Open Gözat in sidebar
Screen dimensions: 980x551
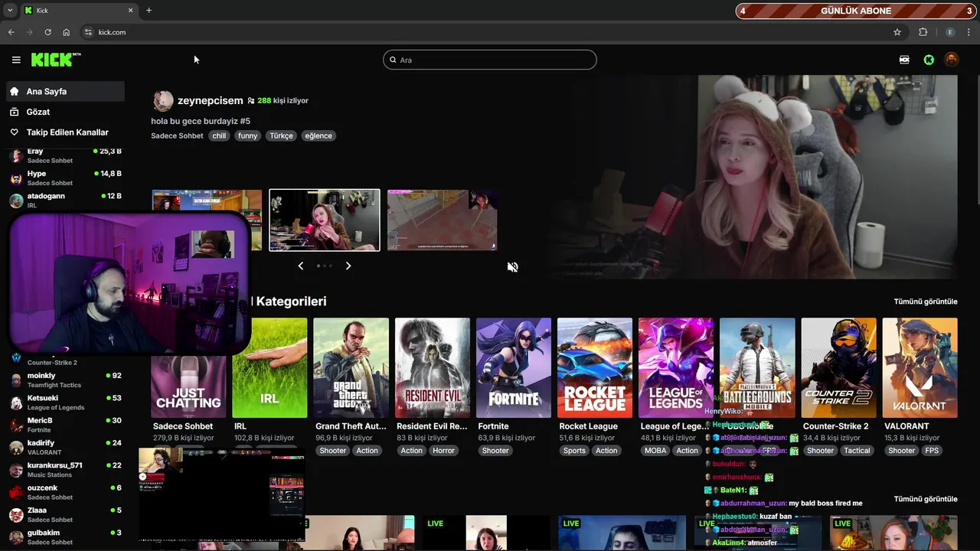pos(65,112)
